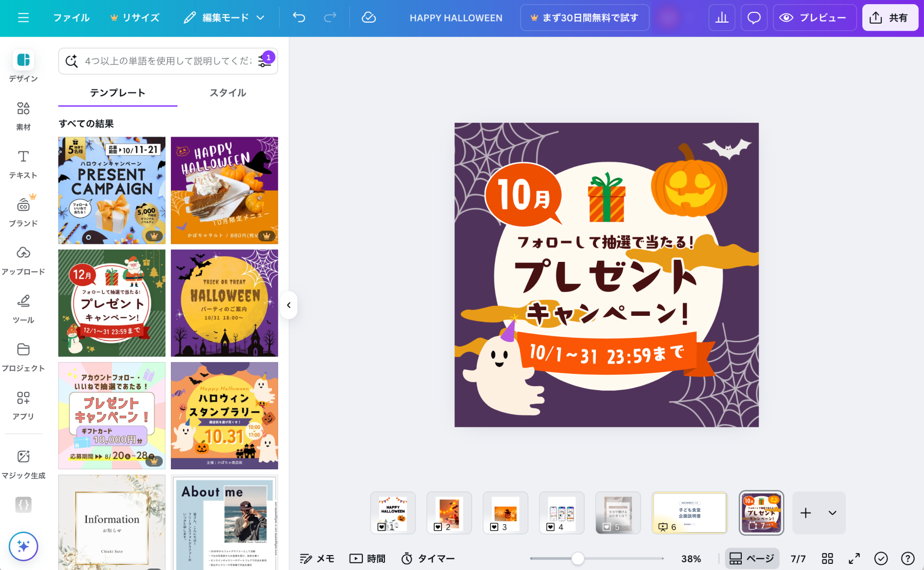Screen dimensions: 924x570
Task: Open the ファイル menu
Action: pos(71,18)
